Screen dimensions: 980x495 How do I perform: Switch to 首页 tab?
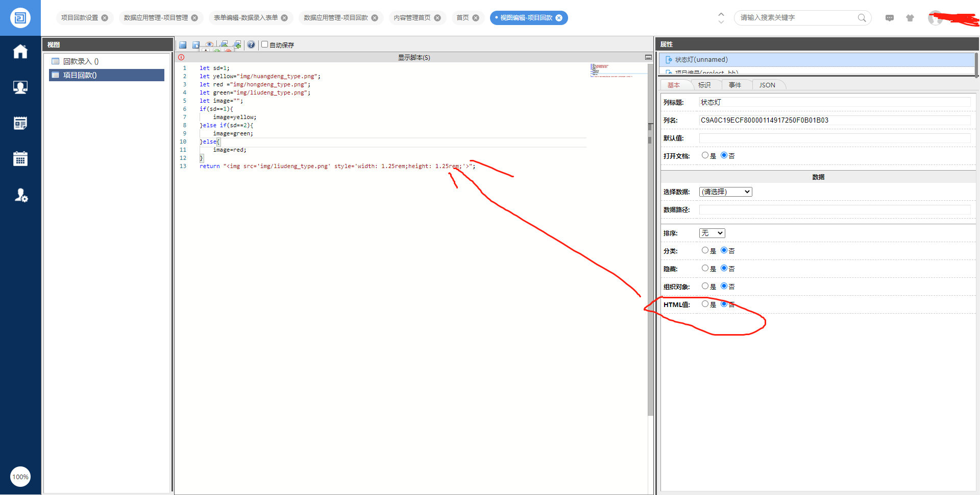pyautogui.click(x=462, y=18)
